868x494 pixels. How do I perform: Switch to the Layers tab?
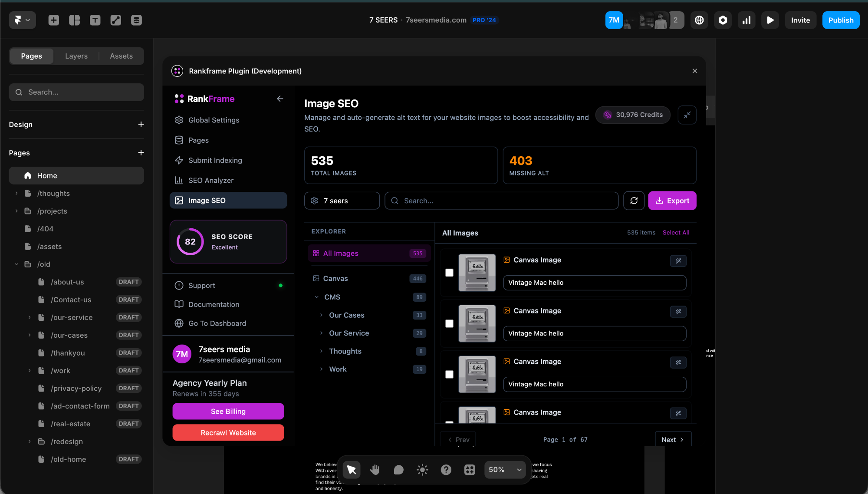(x=76, y=56)
